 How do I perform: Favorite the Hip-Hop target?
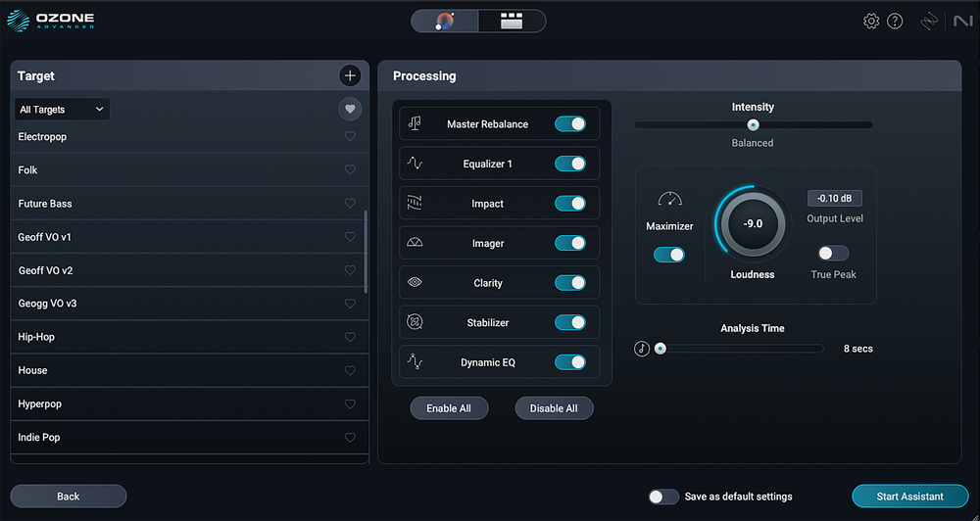(350, 337)
